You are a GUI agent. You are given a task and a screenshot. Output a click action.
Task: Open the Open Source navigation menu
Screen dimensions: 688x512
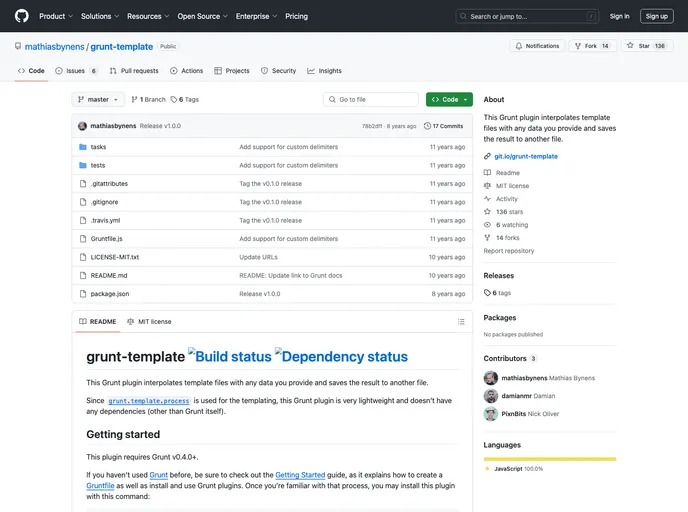tap(202, 16)
